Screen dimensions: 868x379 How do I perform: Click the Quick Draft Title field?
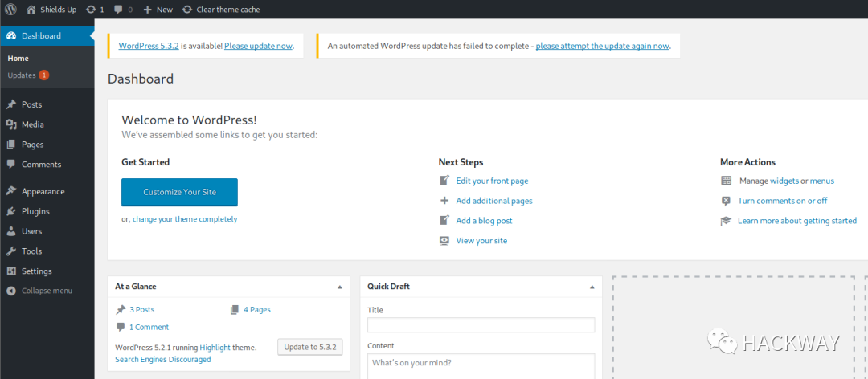coord(481,325)
